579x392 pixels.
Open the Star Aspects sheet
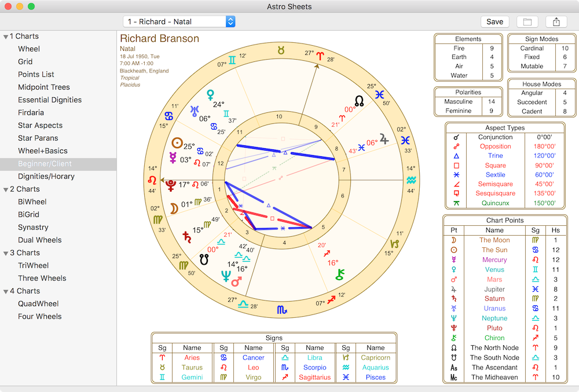(x=41, y=125)
